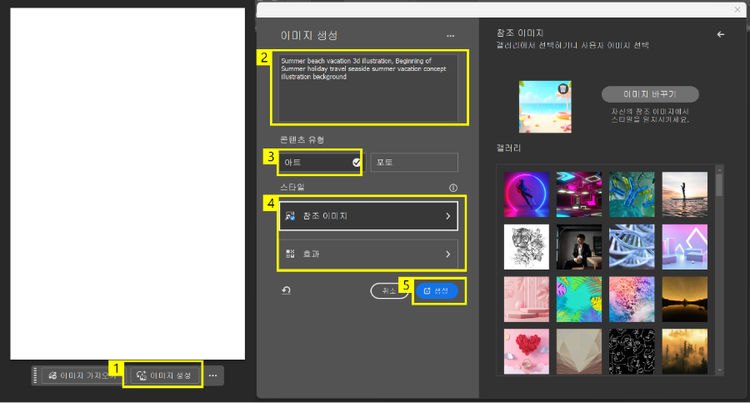Image resolution: width=750 pixels, height=403 pixels.
Task: Select the black and white sketch gallery image
Action: coord(526,247)
